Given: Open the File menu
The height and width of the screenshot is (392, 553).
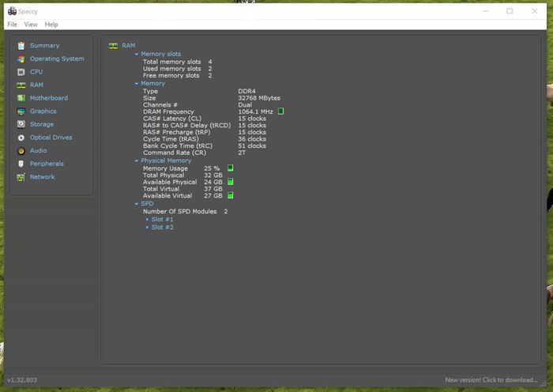Looking at the screenshot, I should tap(13, 24).
